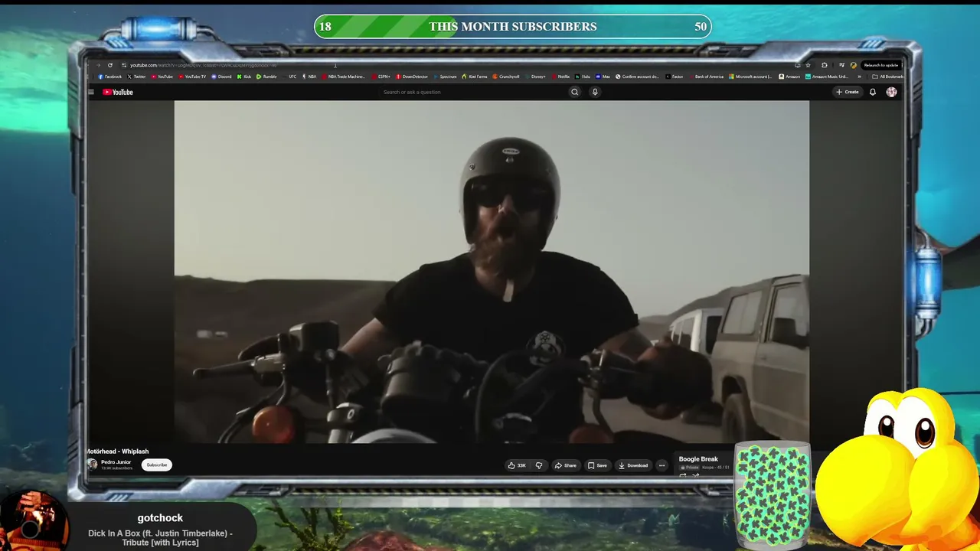Screen dimensions: 980x551
Task: Open the Microsoft account bookmark
Action: (751, 77)
